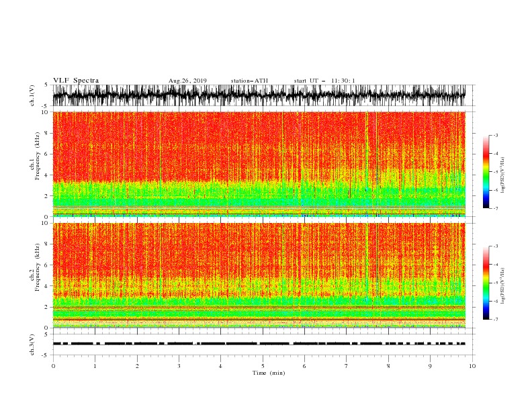This screenshot has width=532, height=411.
Task: Click the lower 'log(PSD)(V²/Hz)' colorbar label
Action: pyautogui.click(x=503, y=286)
